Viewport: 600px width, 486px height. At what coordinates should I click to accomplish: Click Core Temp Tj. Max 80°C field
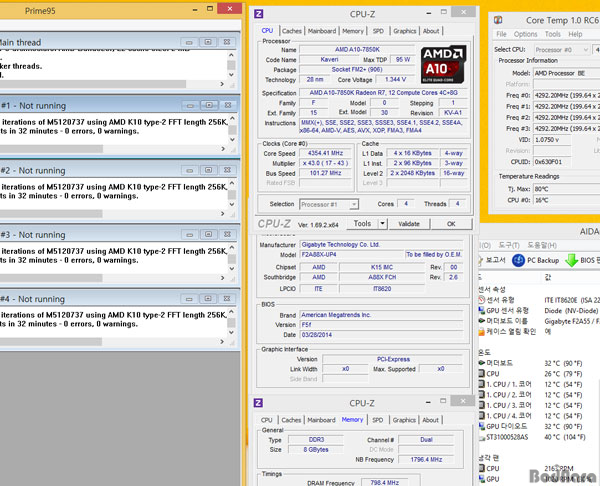[x=566, y=189]
